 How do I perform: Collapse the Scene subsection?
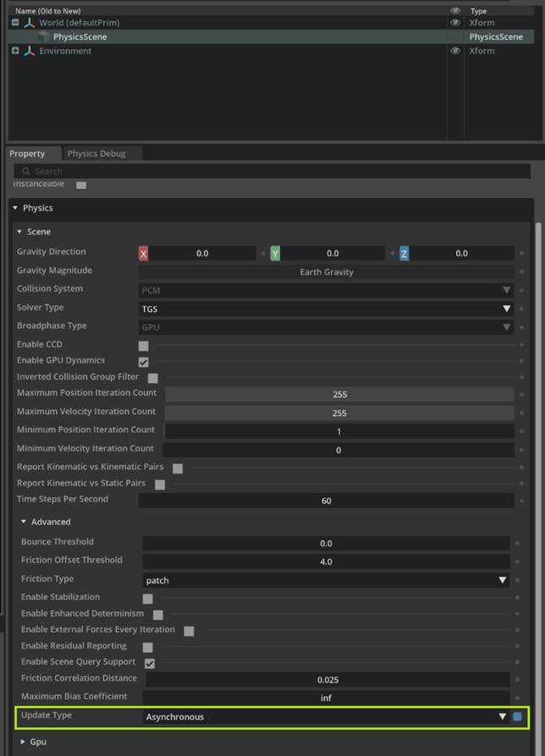[x=19, y=232]
